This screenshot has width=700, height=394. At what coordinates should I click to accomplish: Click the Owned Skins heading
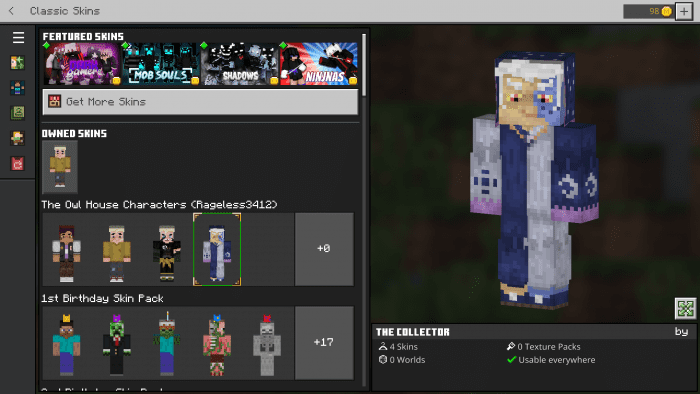tap(74, 133)
